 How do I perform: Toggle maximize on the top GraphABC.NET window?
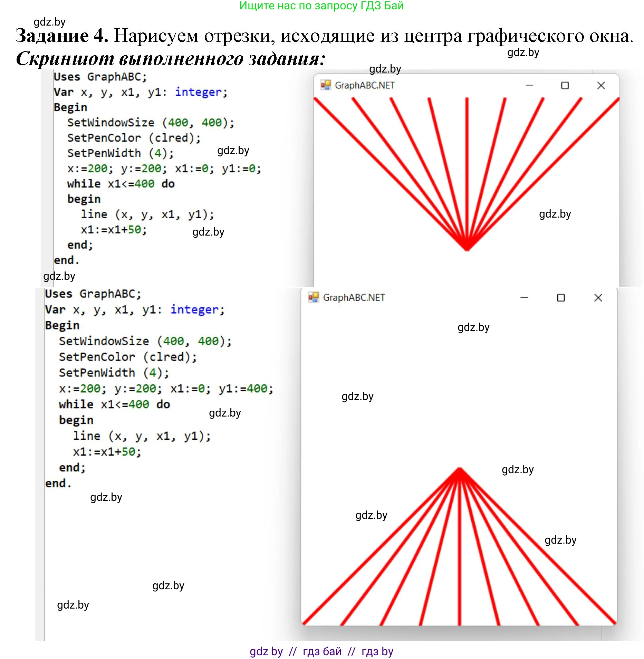click(565, 85)
